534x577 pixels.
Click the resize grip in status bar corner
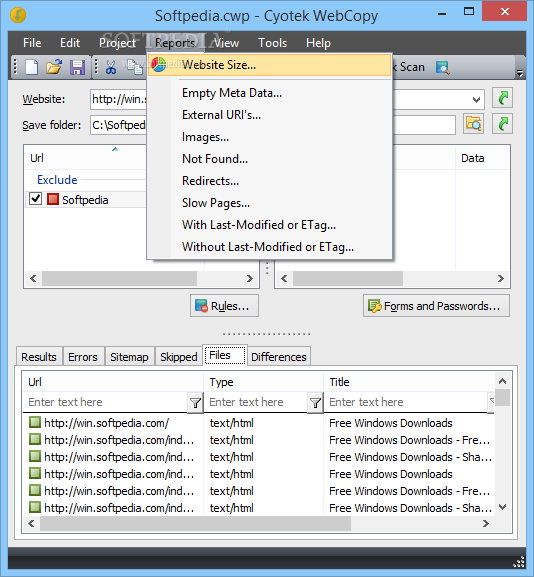point(519,562)
